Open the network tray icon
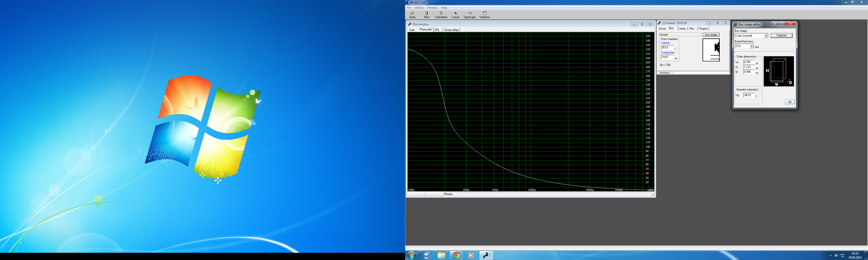This screenshot has width=868, height=260. pos(842,256)
